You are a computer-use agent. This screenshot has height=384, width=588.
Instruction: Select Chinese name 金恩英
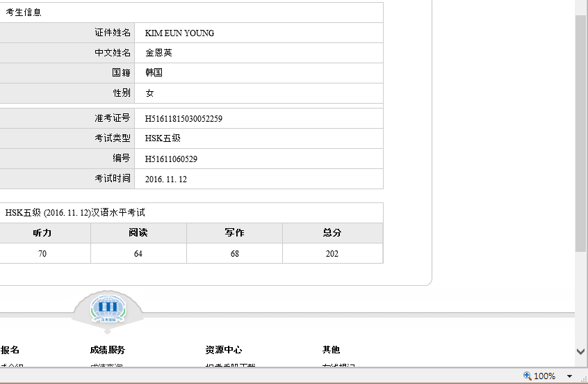(158, 53)
